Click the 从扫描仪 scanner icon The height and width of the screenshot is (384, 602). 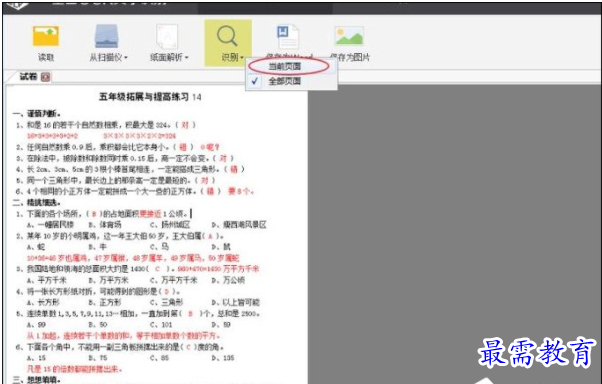click(106, 36)
